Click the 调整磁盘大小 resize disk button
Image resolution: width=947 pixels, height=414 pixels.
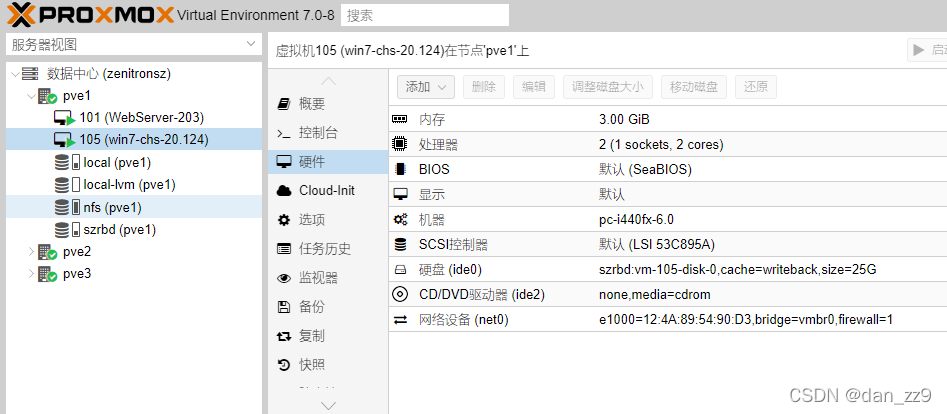pyautogui.click(x=608, y=87)
